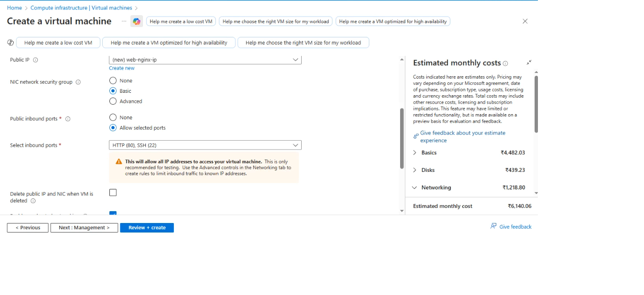Click the info icon beside Estimated monthly costs
Image resolution: width=644 pixels, height=295 pixels.
click(x=505, y=63)
